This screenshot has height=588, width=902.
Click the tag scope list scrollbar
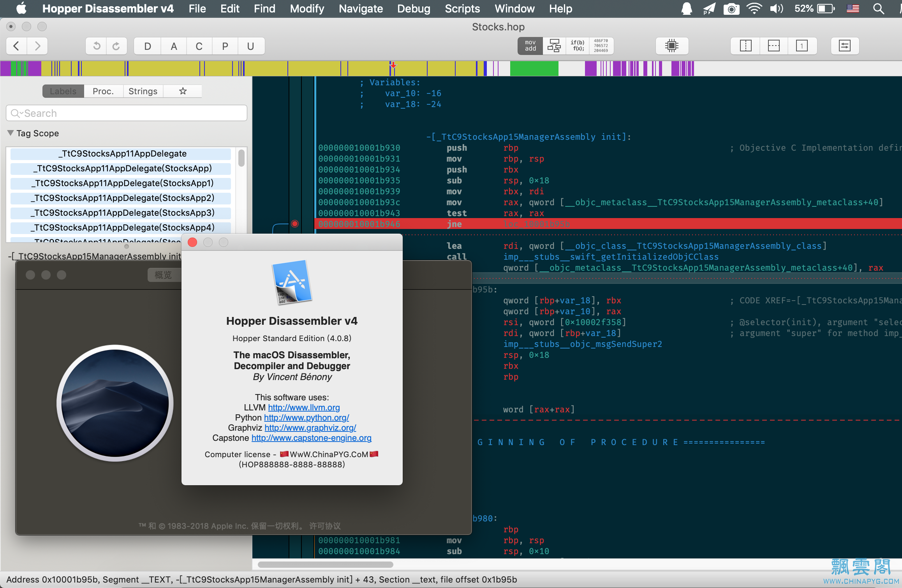click(241, 158)
